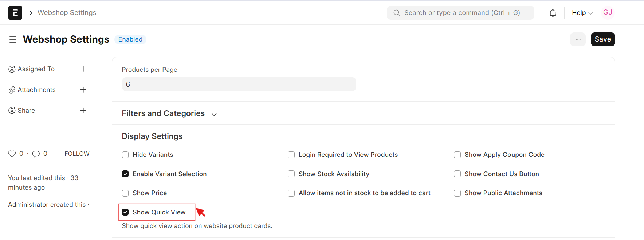
Task: Enable the Show Price checkbox
Action: 125,193
